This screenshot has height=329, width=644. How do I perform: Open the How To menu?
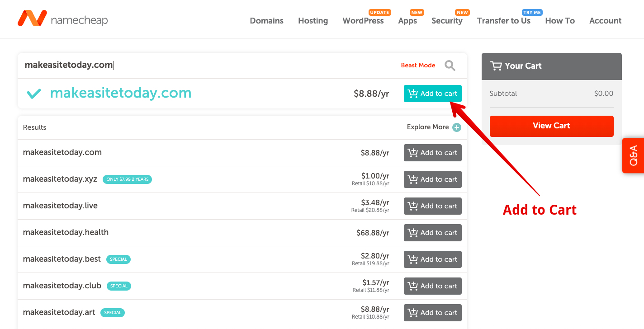pos(560,21)
